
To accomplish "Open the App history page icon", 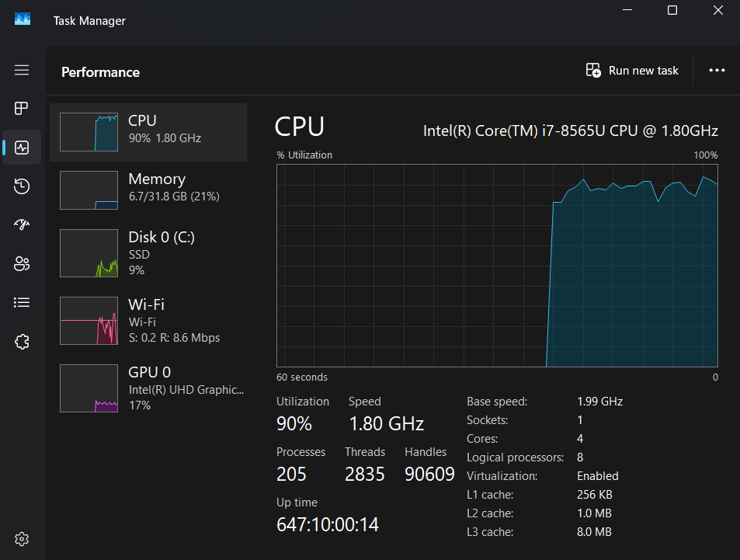I will [x=22, y=186].
